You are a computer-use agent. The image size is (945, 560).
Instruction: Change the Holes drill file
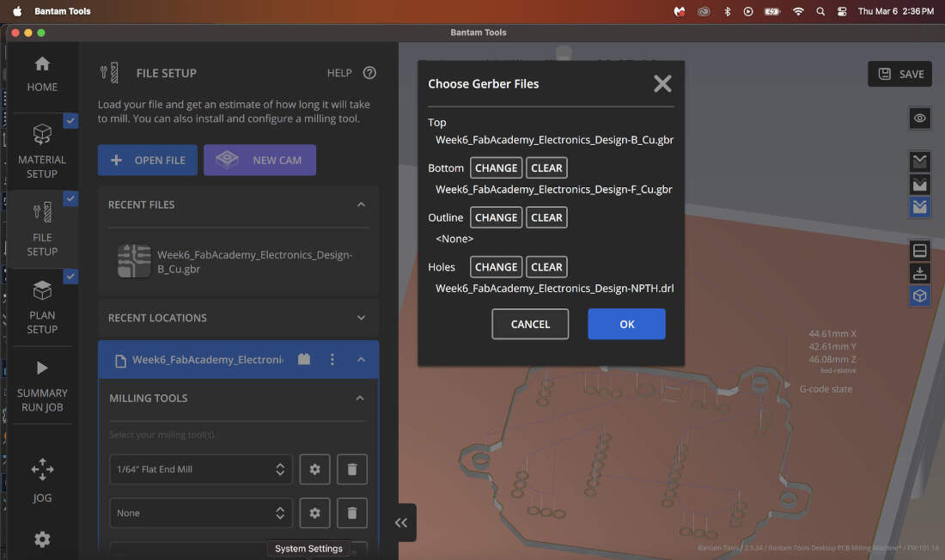click(496, 267)
